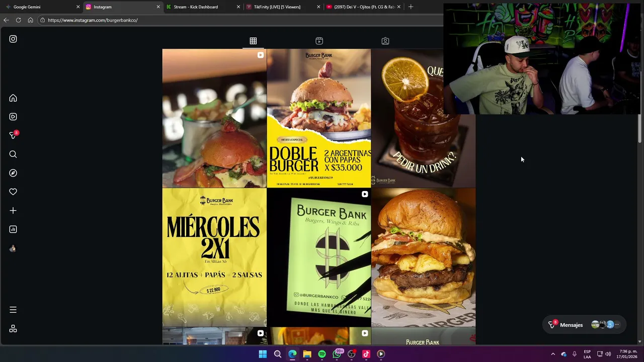Close the TikFinity LIVE tab
The height and width of the screenshot is (362, 644).
pyautogui.click(x=318, y=7)
